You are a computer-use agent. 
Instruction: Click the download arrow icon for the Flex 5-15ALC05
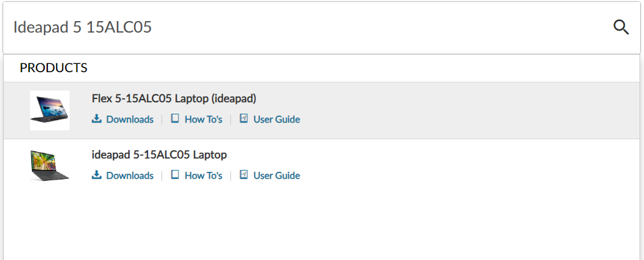click(x=97, y=119)
